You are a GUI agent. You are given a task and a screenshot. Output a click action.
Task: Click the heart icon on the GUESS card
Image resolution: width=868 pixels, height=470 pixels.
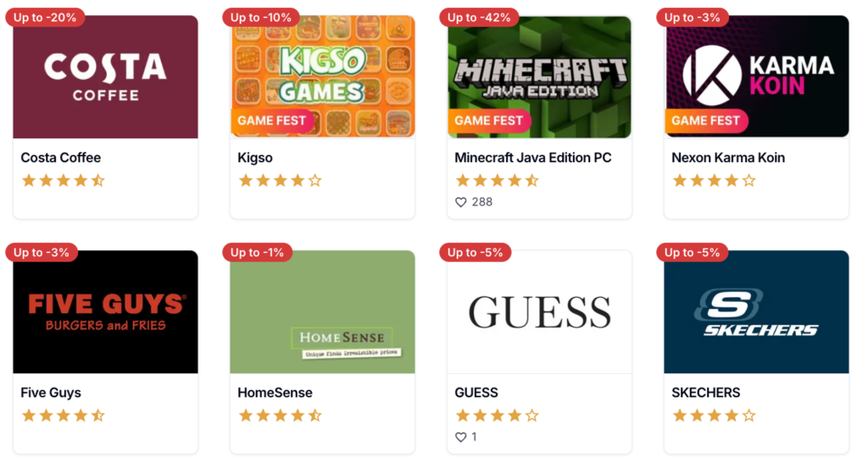(x=460, y=437)
